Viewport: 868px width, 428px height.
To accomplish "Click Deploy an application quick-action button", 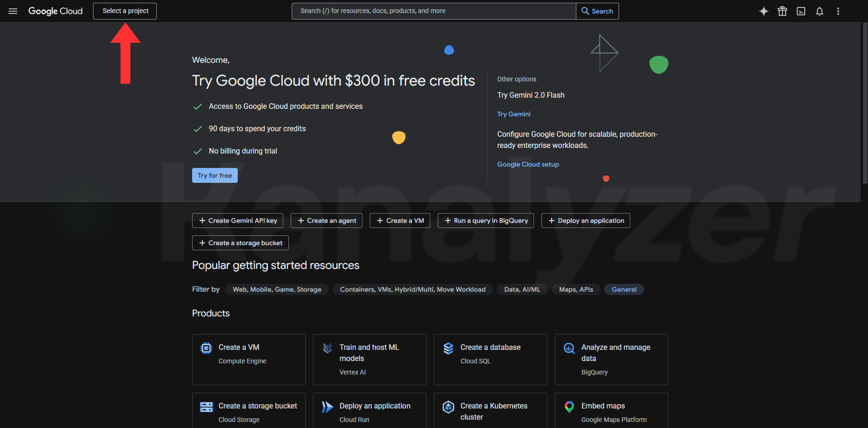I will (x=586, y=221).
